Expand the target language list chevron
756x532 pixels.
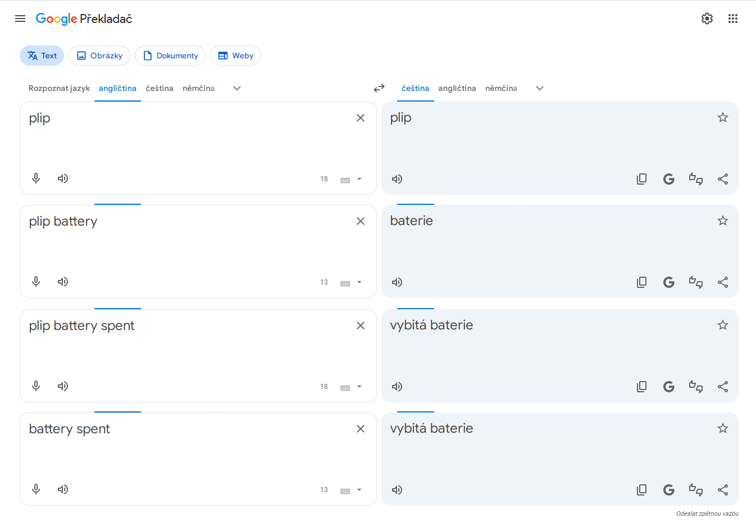(540, 88)
